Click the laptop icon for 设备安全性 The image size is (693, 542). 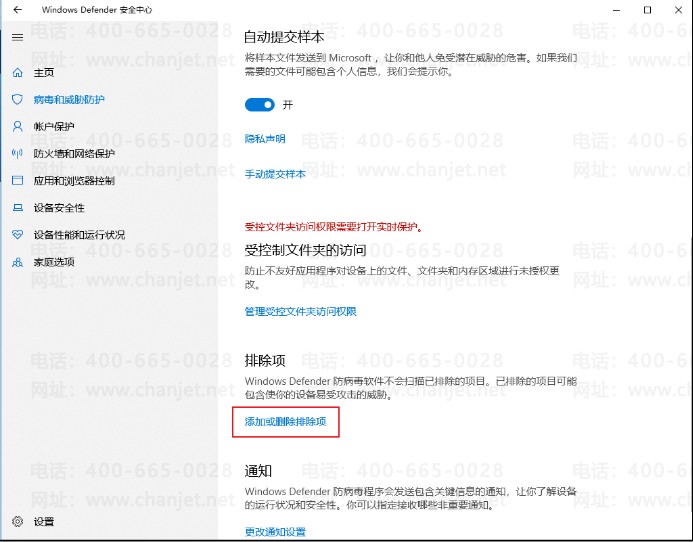(17, 207)
